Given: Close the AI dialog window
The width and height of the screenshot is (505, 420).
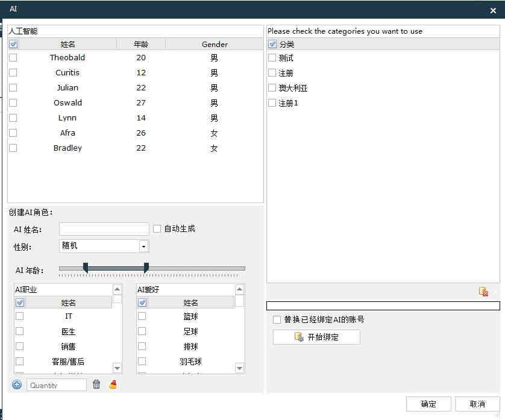Looking at the screenshot, I should [493, 11].
